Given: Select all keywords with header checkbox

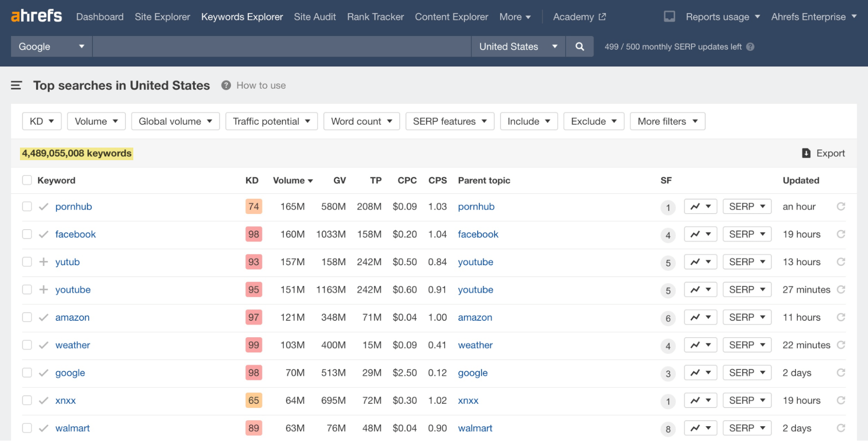Looking at the screenshot, I should point(27,180).
